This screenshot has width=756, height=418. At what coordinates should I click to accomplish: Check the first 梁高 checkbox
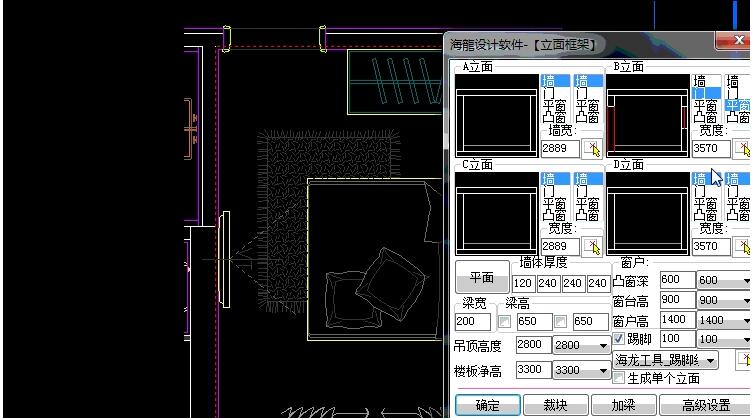point(505,322)
